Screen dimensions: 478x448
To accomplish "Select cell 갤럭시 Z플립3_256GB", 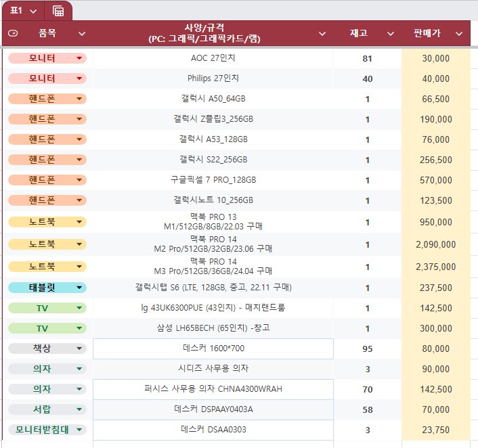I will coord(213,119).
